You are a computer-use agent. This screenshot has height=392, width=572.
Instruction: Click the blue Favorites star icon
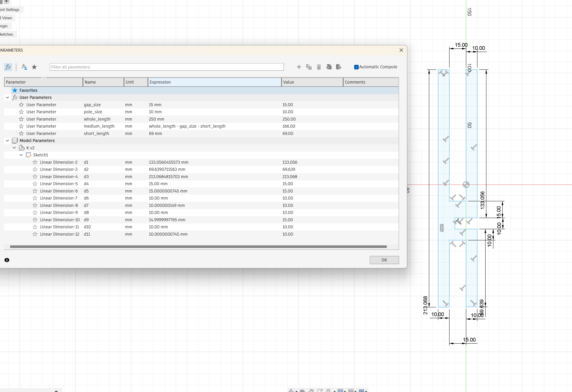pos(15,90)
